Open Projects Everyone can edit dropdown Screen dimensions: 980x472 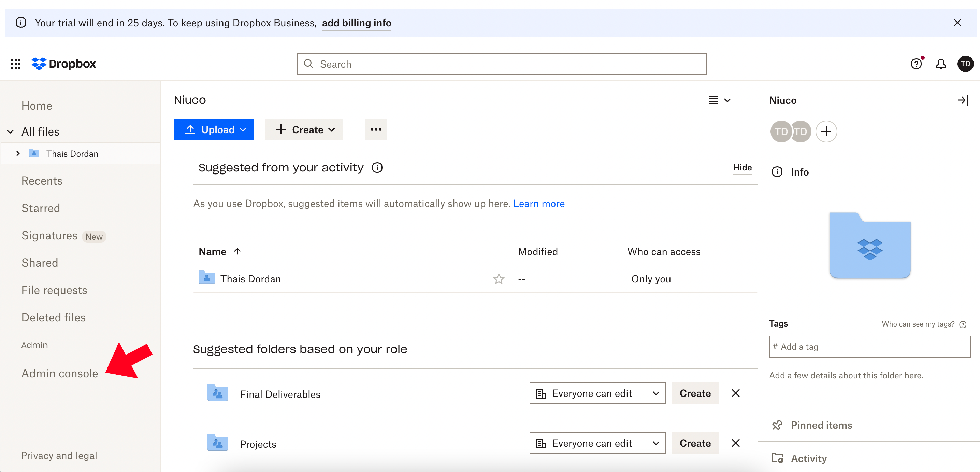pyautogui.click(x=597, y=443)
